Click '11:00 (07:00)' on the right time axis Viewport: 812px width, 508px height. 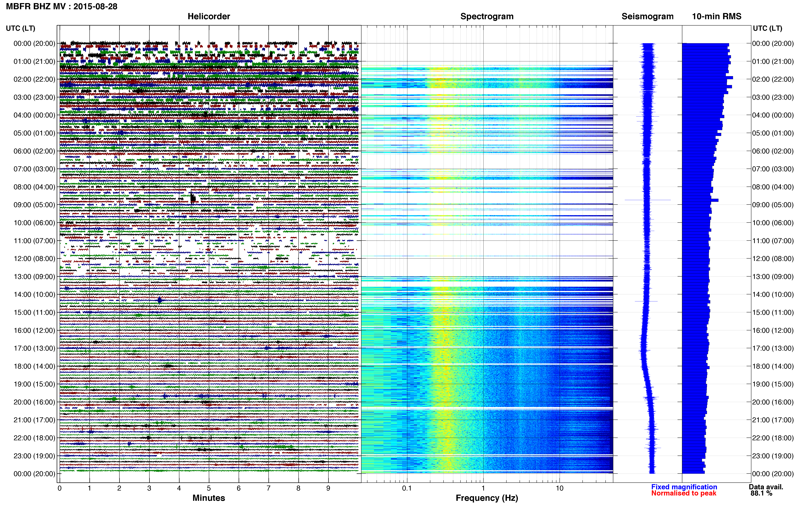773,241
